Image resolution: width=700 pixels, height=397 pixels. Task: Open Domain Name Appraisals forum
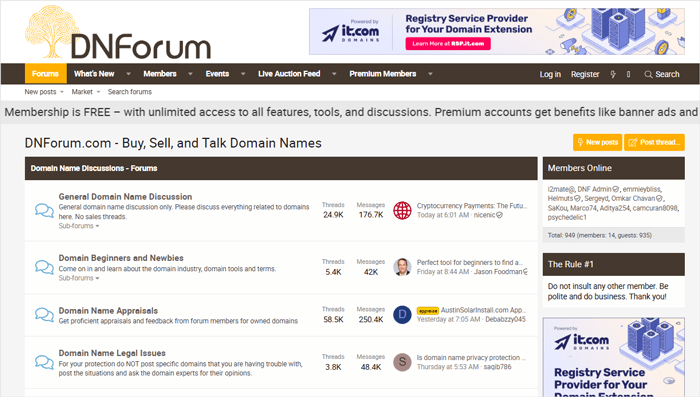[x=108, y=311]
